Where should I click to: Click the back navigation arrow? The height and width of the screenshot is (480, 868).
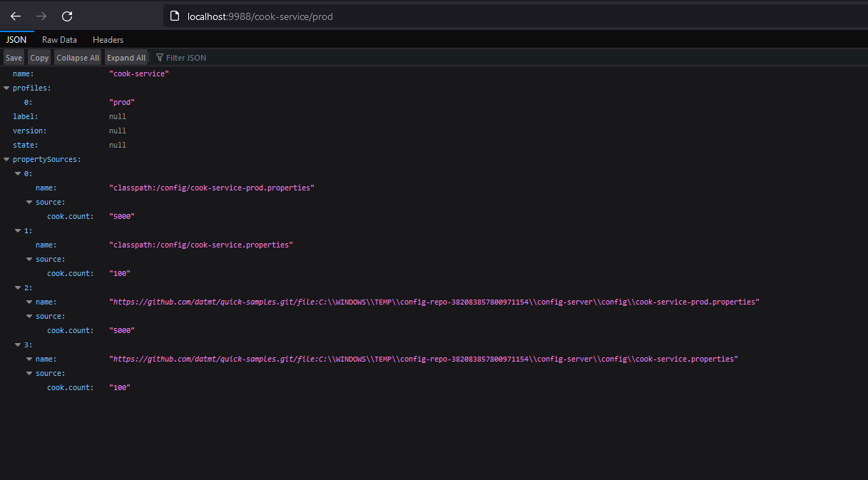tap(16, 16)
